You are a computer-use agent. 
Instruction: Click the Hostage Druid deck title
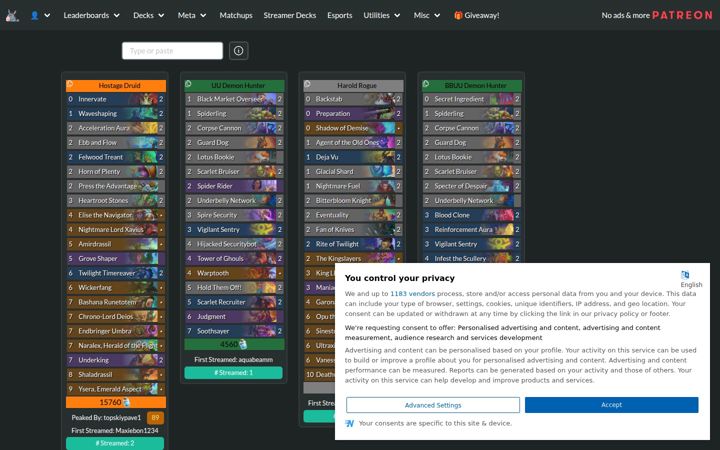tap(119, 85)
